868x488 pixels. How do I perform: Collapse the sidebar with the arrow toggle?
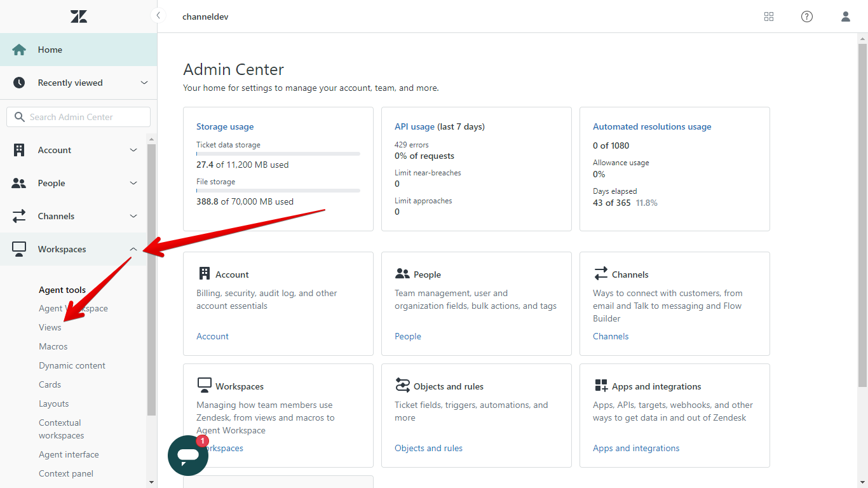tap(158, 16)
